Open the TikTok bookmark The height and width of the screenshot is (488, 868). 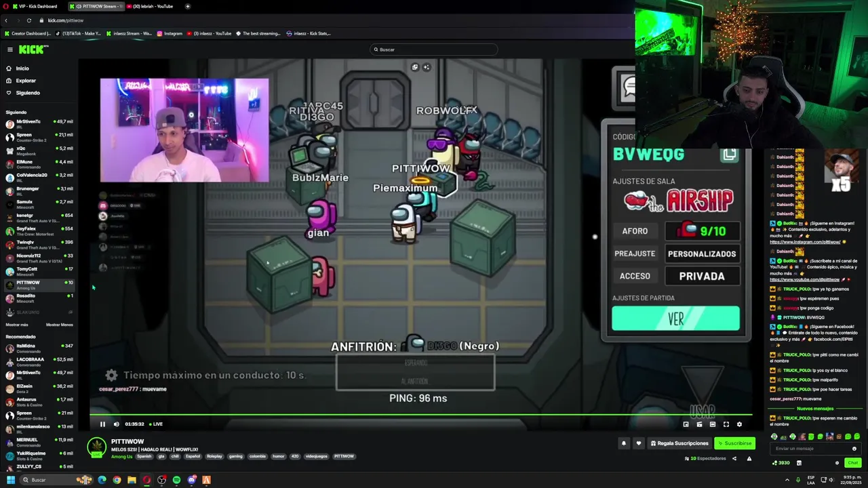pyautogui.click(x=78, y=33)
